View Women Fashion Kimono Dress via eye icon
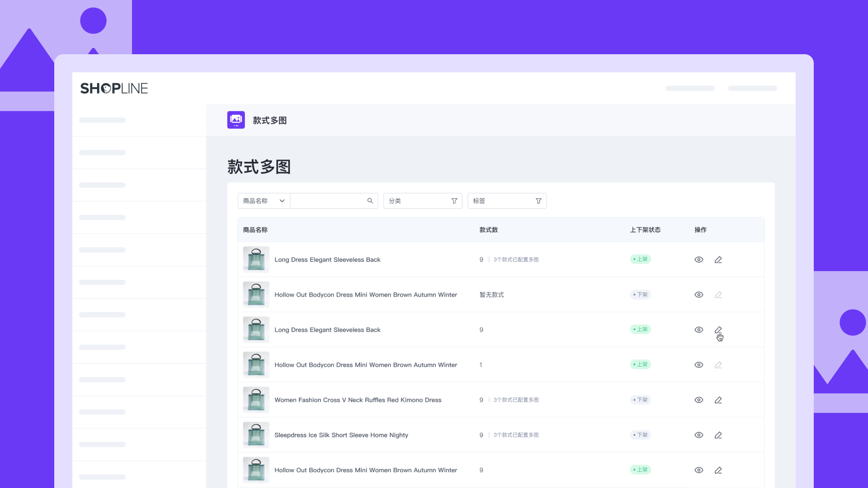This screenshot has width=868, height=488. (x=698, y=400)
